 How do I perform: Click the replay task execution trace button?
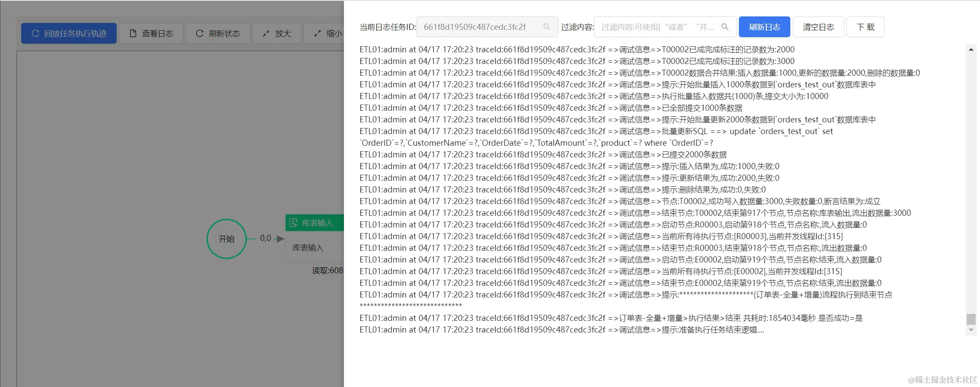coord(69,33)
